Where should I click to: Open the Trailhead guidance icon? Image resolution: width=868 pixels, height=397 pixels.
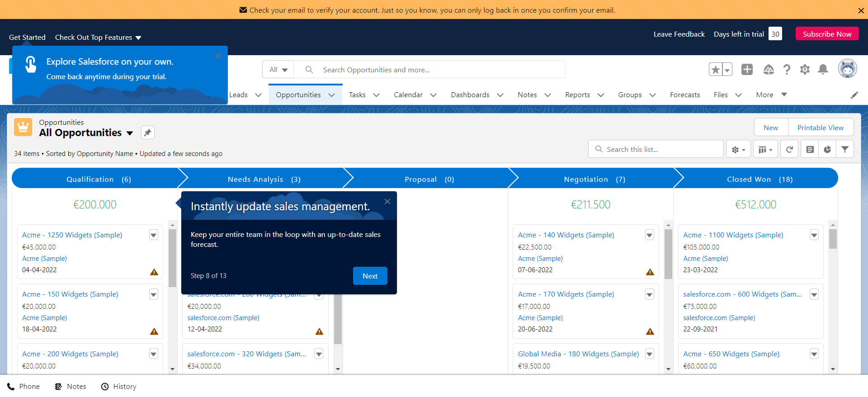[769, 69]
